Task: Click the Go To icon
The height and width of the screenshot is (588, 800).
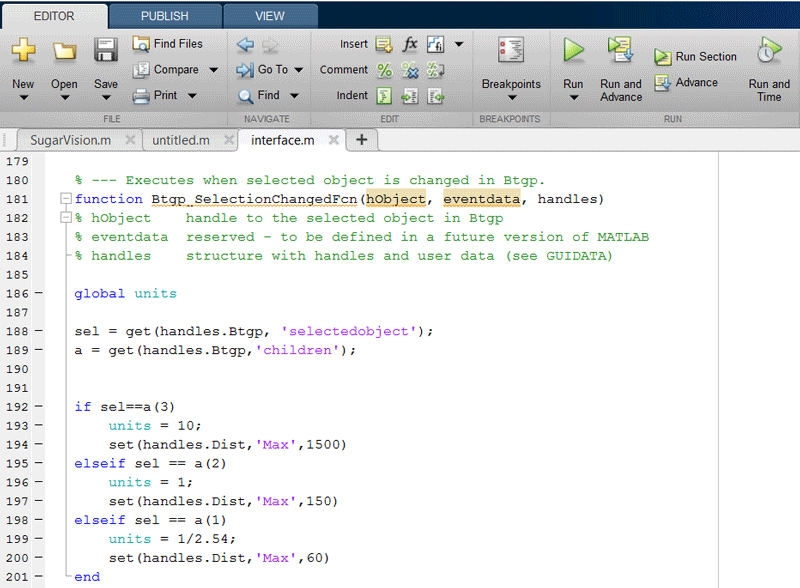Action: (245, 70)
